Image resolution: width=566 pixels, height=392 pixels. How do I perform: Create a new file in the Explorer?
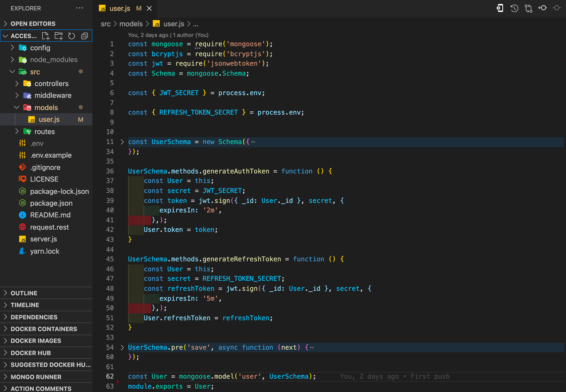(x=46, y=36)
